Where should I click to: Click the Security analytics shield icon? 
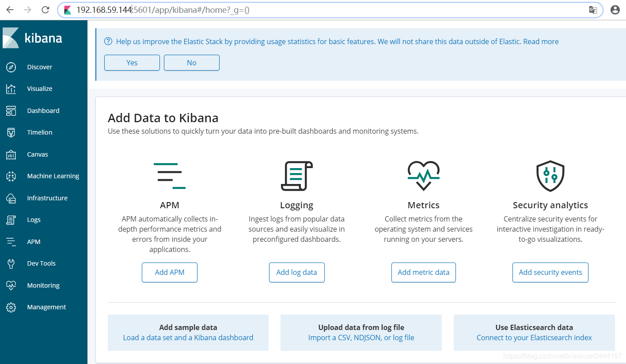click(550, 176)
